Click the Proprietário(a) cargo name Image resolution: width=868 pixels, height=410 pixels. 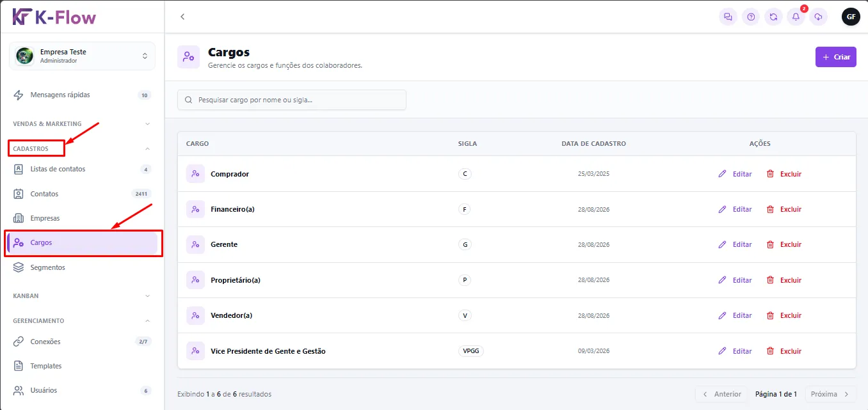[x=236, y=280]
